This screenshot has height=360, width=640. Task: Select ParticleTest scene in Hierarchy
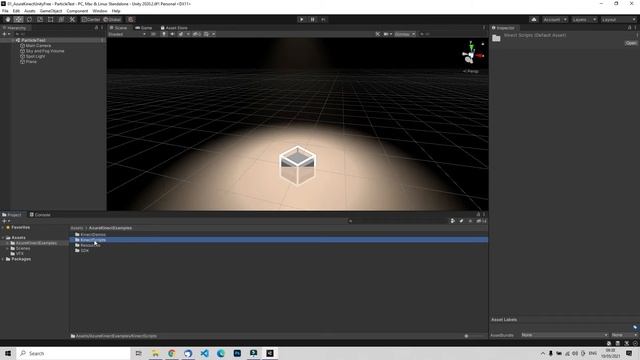[x=33, y=40]
